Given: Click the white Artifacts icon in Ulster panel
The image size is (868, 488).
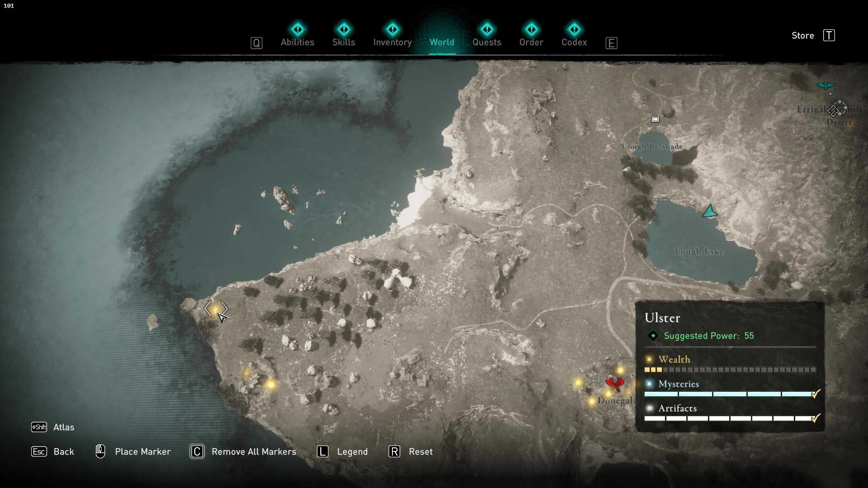Looking at the screenshot, I should (x=649, y=408).
